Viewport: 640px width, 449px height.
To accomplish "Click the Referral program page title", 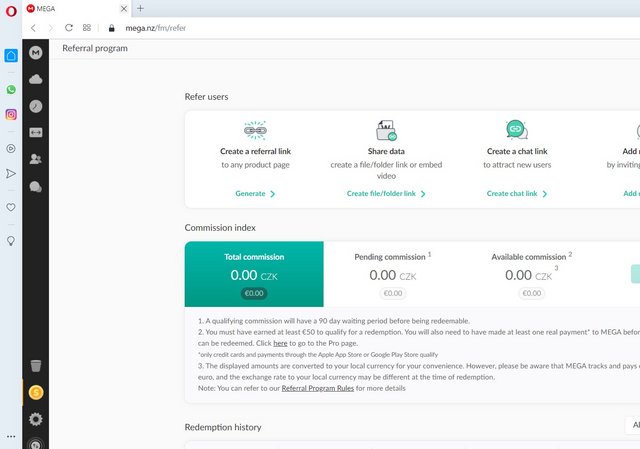I will pyautogui.click(x=95, y=48).
